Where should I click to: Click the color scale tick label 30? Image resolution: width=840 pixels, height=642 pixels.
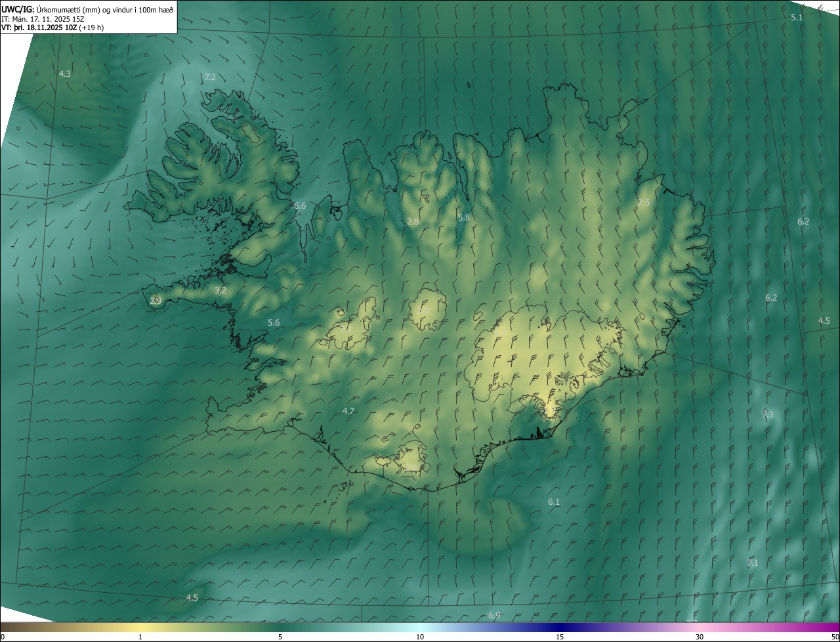click(700, 637)
